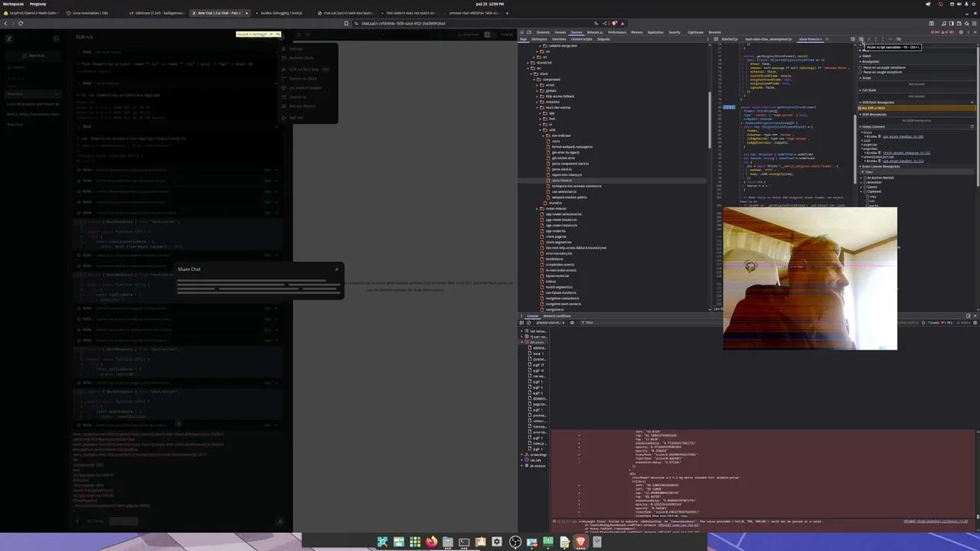
Task: Add an XHR/fetch breakpoint with plus icon
Action: [x=972, y=102]
